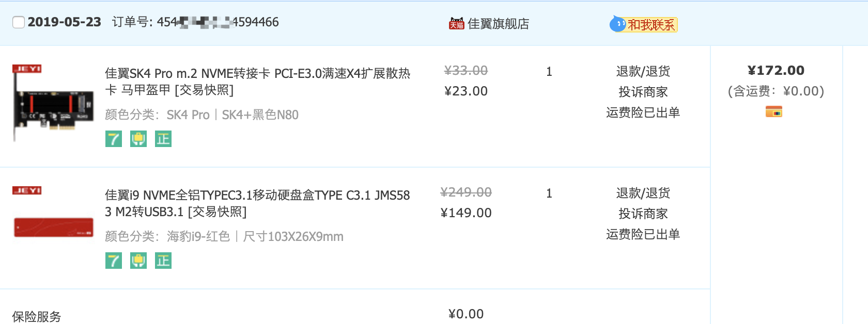This screenshot has height=324, width=868.
Task: Click 运费险已出单 on the SK4 Pro row
Action: coord(643,112)
